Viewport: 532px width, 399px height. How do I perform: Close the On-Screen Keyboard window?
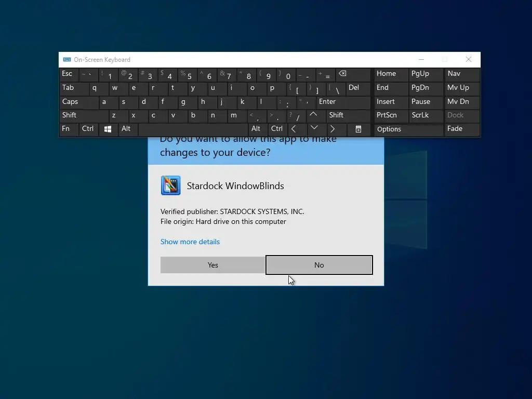[469, 59]
